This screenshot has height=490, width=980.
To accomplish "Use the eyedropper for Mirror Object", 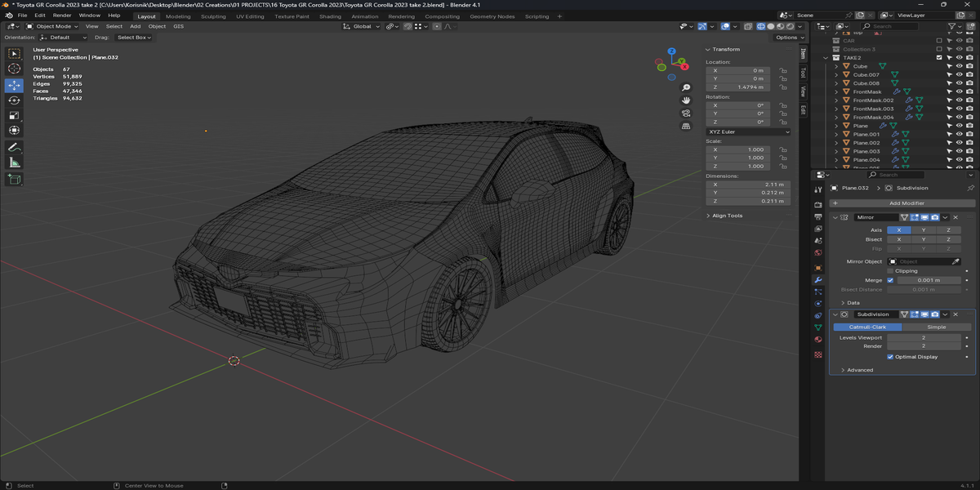I will coord(955,261).
